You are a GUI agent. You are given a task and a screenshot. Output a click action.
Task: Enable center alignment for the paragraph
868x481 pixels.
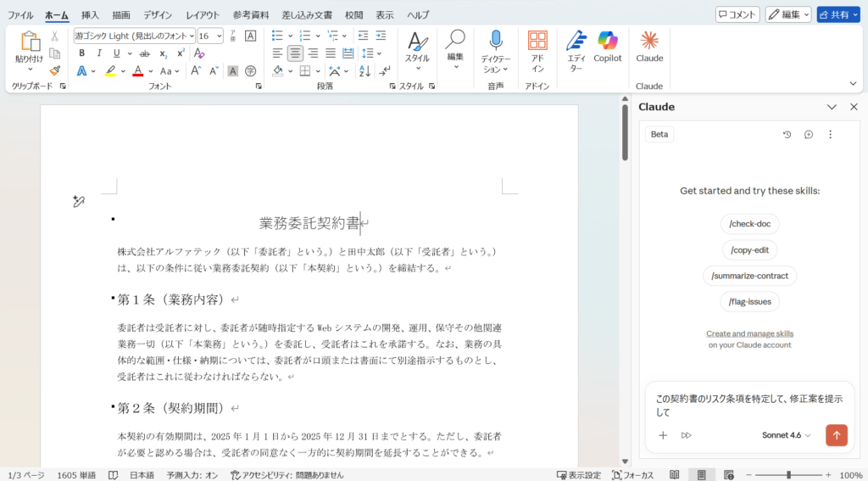click(295, 53)
